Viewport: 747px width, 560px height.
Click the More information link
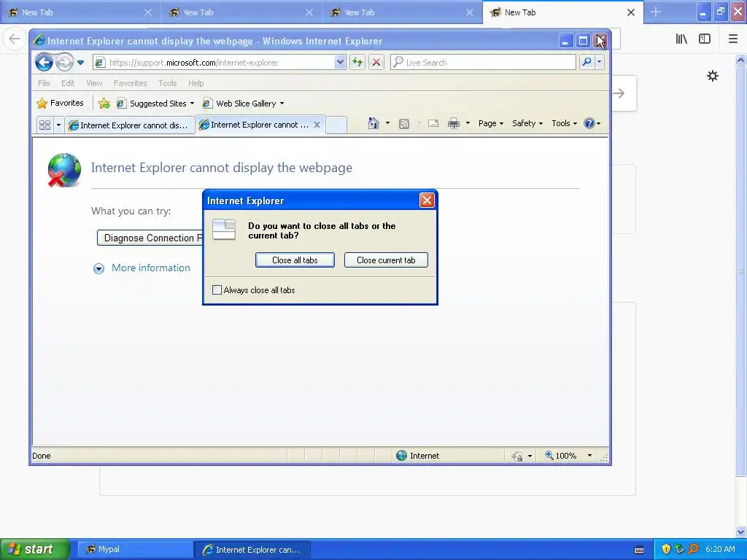click(x=150, y=268)
